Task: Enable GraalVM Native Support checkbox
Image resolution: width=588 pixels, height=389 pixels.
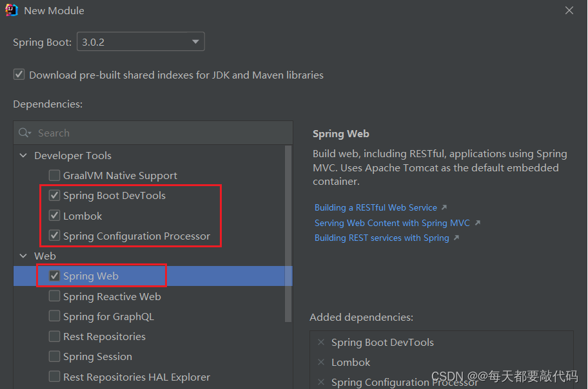Action: pyautogui.click(x=54, y=175)
